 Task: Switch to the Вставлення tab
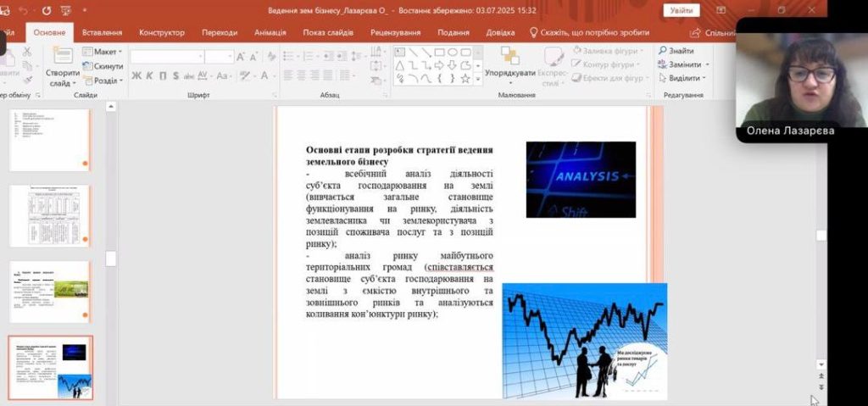click(x=101, y=32)
